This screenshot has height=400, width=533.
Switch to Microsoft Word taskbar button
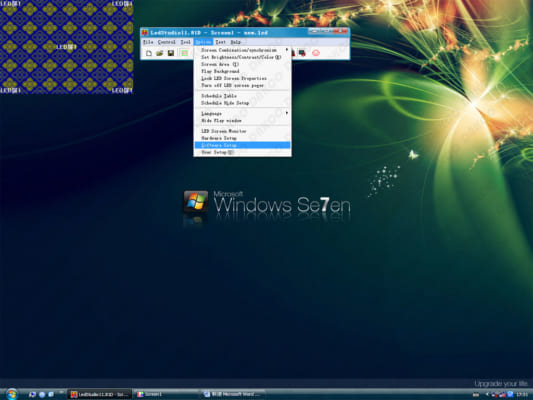[x=233, y=394]
